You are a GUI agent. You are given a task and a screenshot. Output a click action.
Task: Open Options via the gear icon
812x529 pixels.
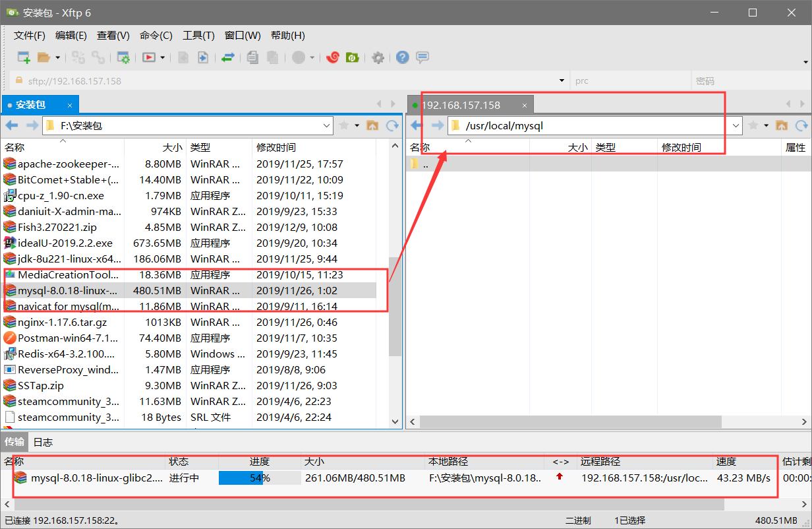pyautogui.click(x=378, y=57)
